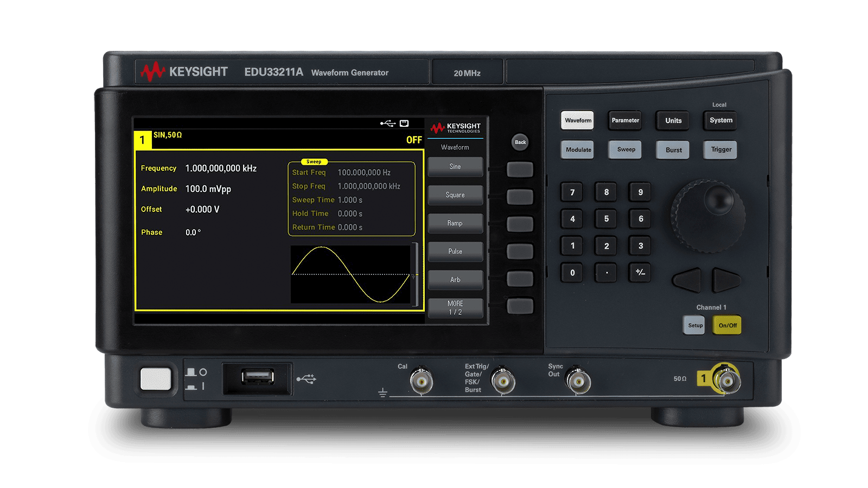Tap keypad digit 5
Viewport: 868px width, 488px height.
click(606, 219)
